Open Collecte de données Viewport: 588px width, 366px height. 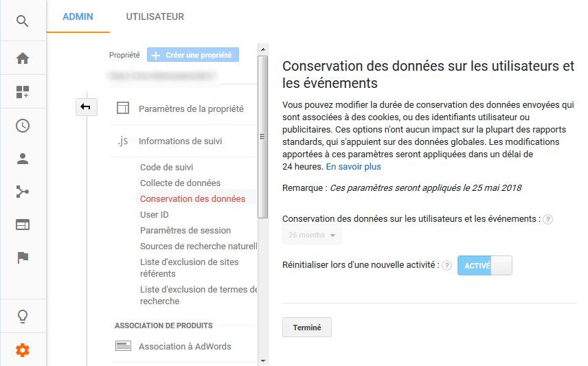click(180, 183)
